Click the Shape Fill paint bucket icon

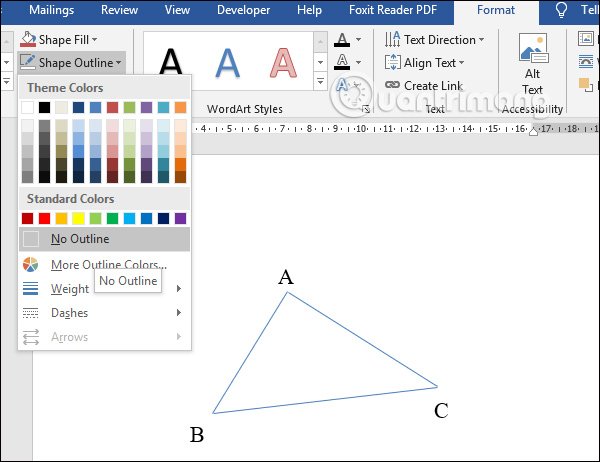[x=28, y=39]
